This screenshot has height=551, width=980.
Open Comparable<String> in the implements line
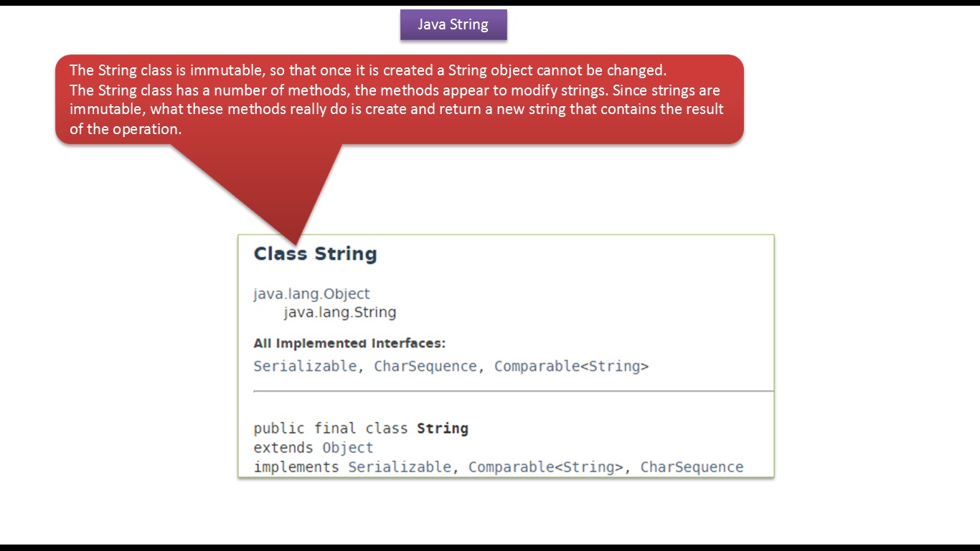(546, 467)
